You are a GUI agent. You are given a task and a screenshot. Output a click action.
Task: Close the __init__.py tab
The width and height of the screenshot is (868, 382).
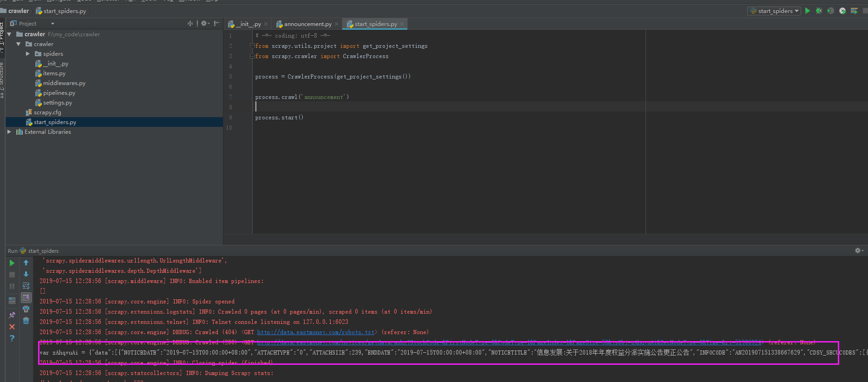(x=266, y=24)
